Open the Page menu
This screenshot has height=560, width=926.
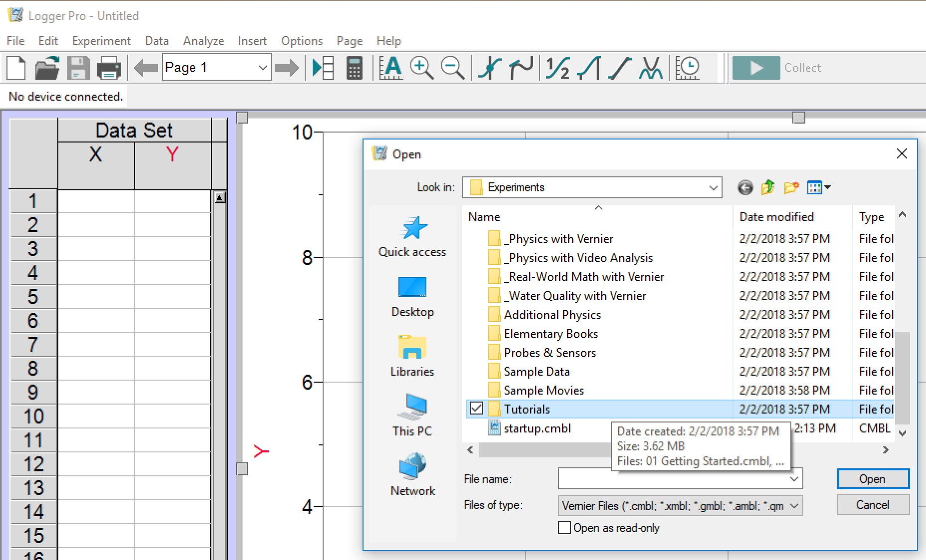(x=349, y=40)
